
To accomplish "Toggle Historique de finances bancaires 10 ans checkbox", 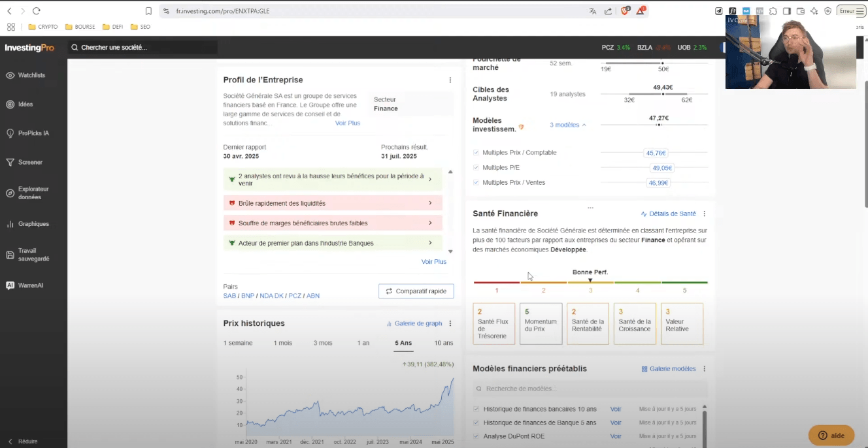I will coord(476,409).
